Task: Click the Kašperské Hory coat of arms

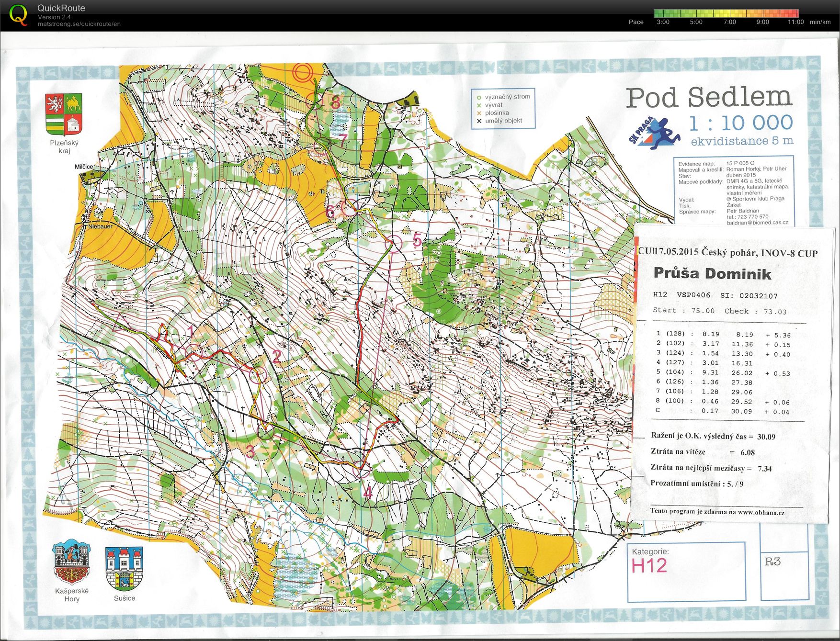Action: (71, 562)
